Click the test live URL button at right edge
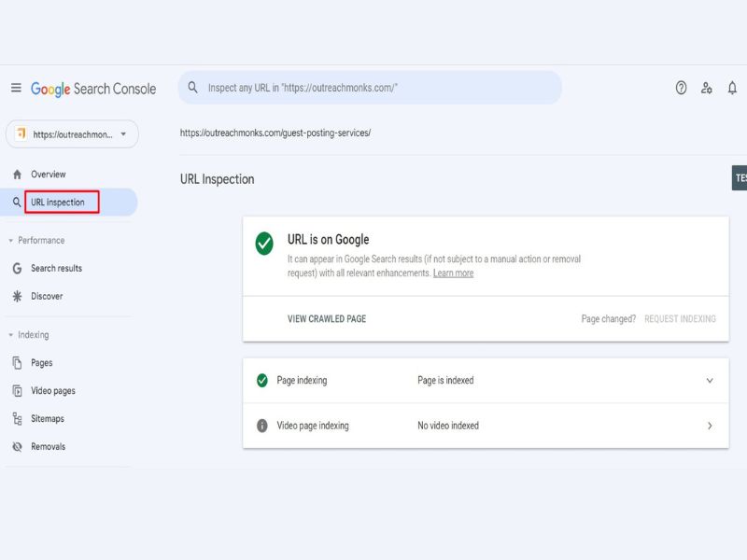747x560 pixels. (x=740, y=178)
